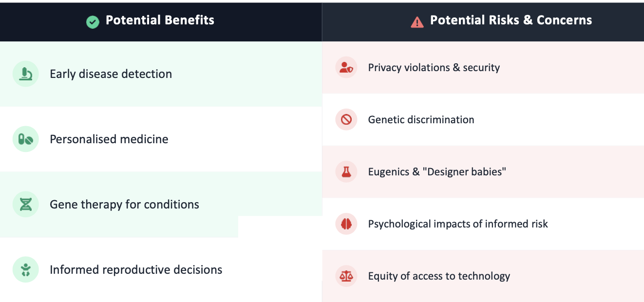Select the balance scale equity icon
Viewport: 644px width, 302px height.
[x=346, y=276]
